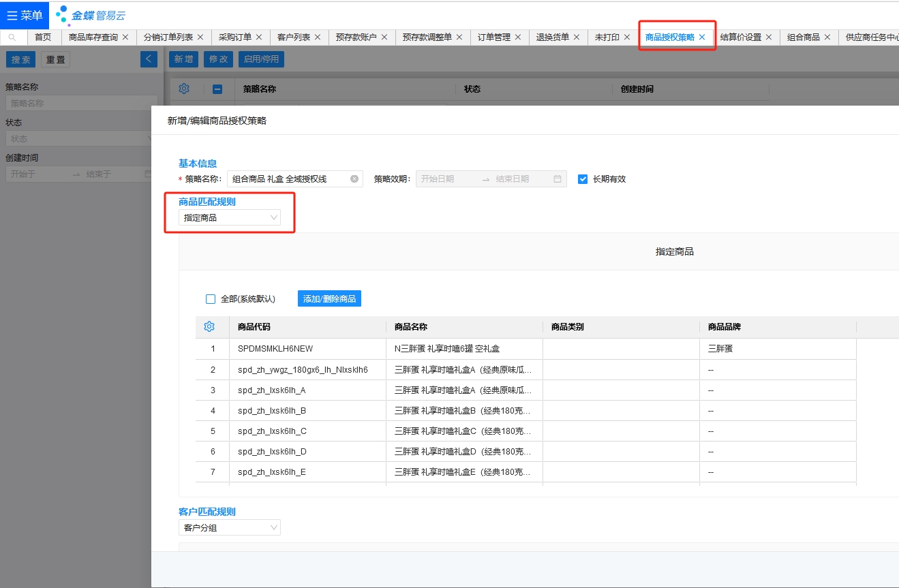Expand the 指定商品 product matching rule dropdown

(230, 217)
